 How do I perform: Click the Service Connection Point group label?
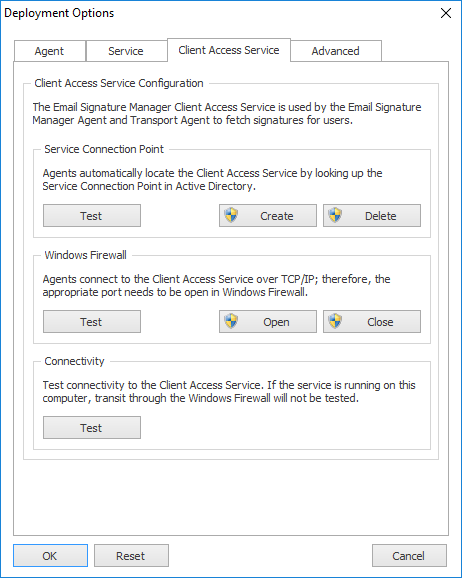[104, 149]
